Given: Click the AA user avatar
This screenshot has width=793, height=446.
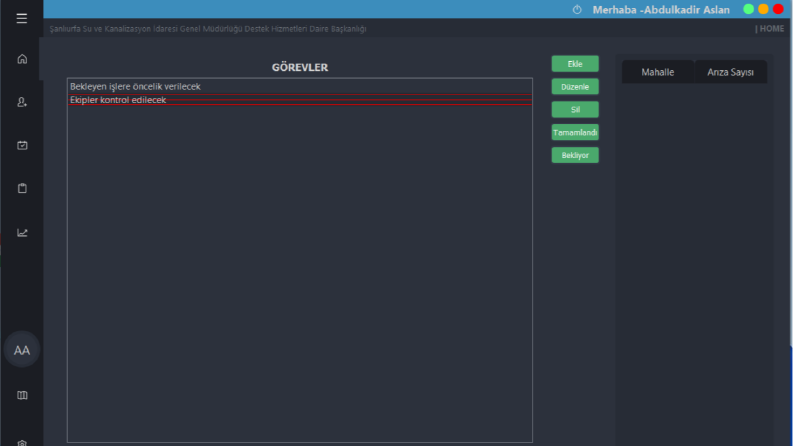Looking at the screenshot, I should [x=22, y=350].
